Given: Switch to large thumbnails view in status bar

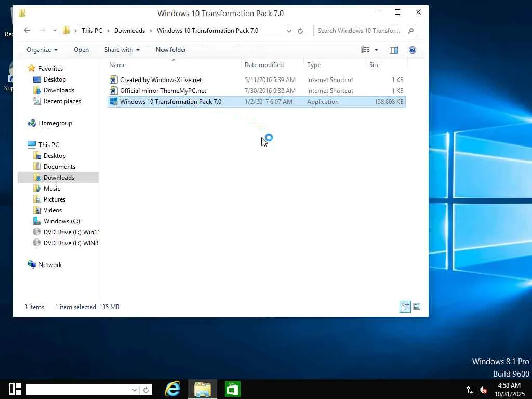Looking at the screenshot, I should pyautogui.click(x=417, y=307).
